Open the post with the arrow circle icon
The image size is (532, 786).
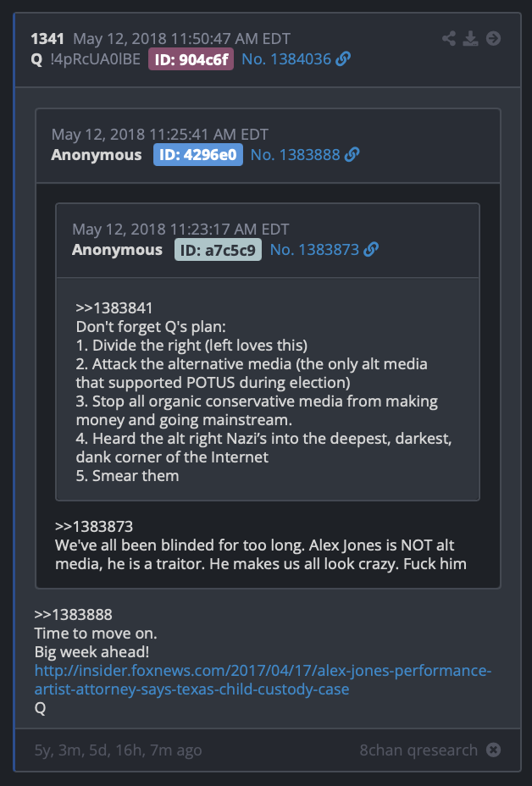point(493,39)
